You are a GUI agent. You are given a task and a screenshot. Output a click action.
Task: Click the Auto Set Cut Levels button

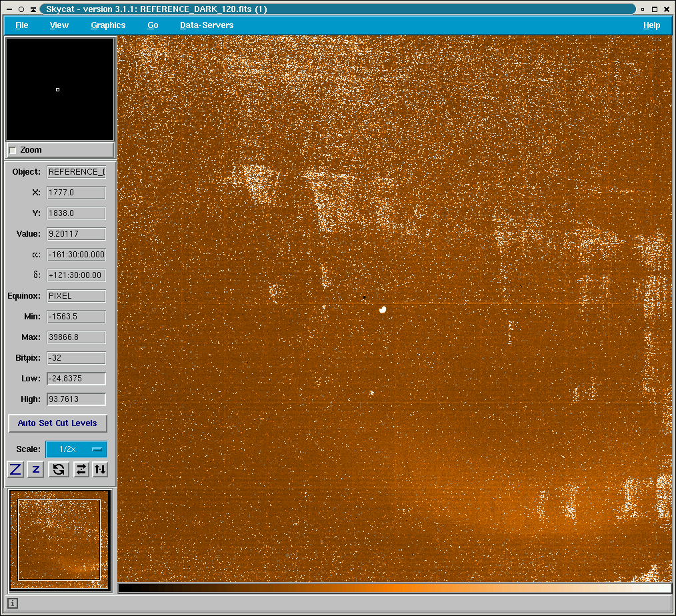click(57, 423)
